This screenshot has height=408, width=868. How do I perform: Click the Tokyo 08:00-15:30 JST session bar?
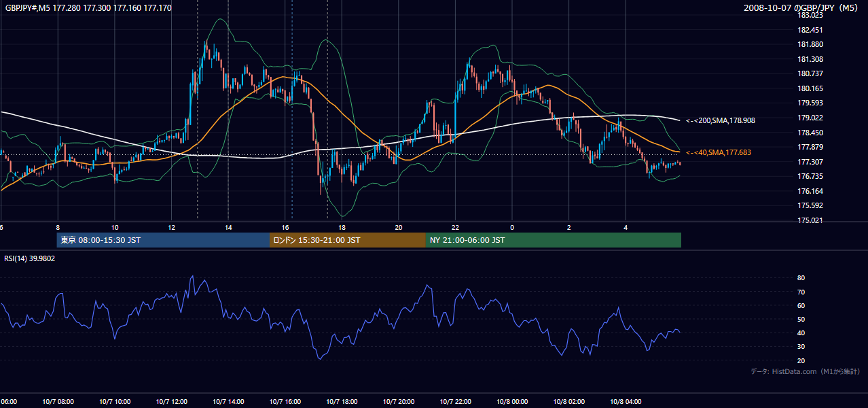click(x=163, y=240)
